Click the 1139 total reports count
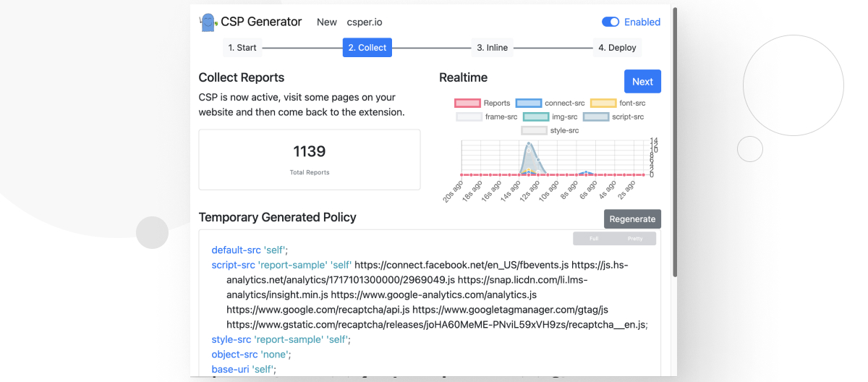The image size is (868, 382). coord(310,151)
